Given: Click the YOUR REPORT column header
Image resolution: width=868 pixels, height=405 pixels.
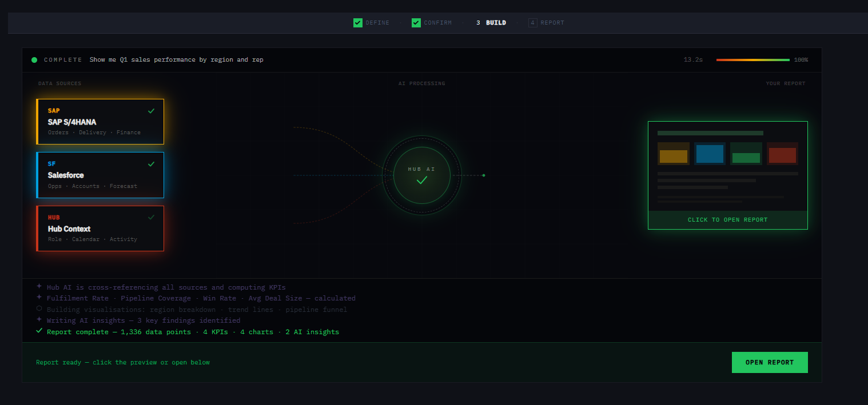Looking at the screenshot, I should (786, 83).
